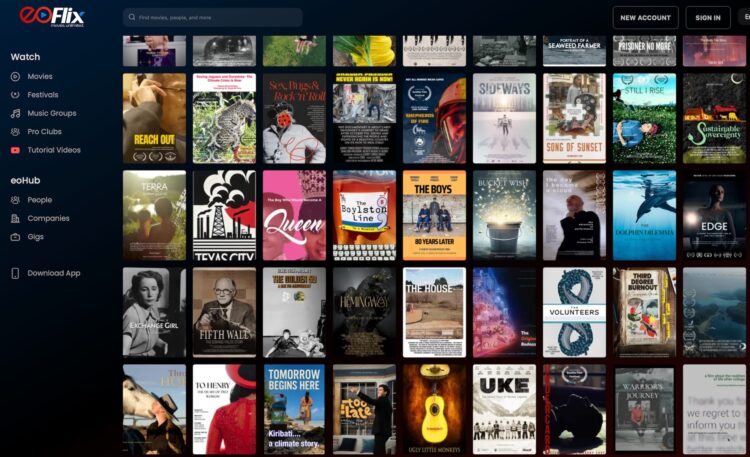750x457 pixels.
Task: Open the Bucket Wish poster
Action: pyautogui.click(x=504, y=215)
